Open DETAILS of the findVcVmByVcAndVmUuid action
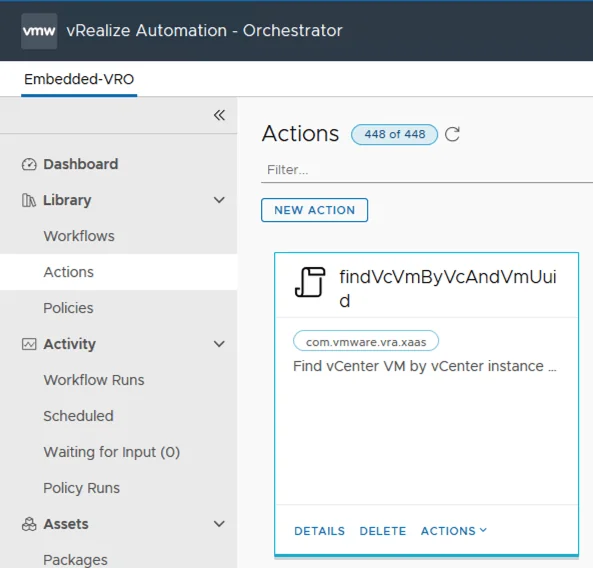 coord(320,531)
